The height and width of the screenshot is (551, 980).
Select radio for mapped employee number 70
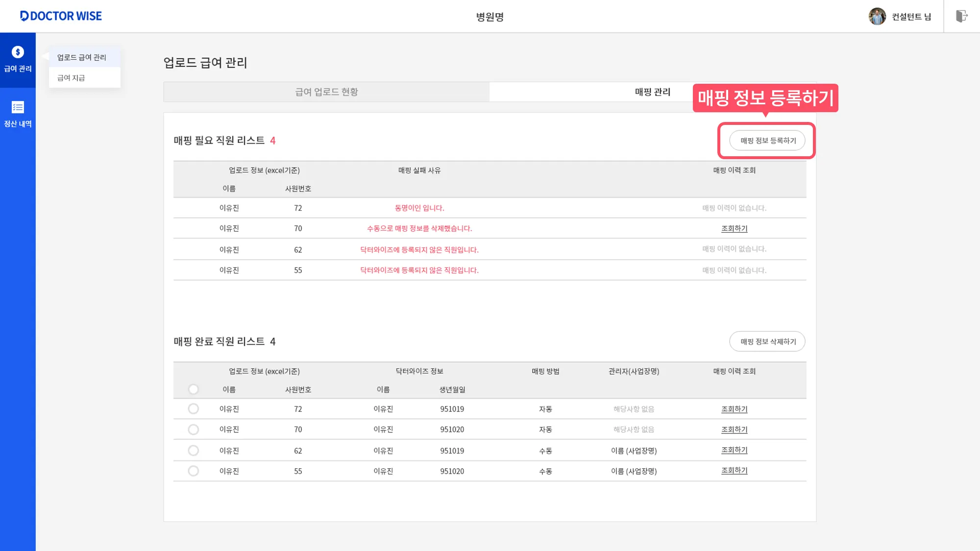click(194, 430)
